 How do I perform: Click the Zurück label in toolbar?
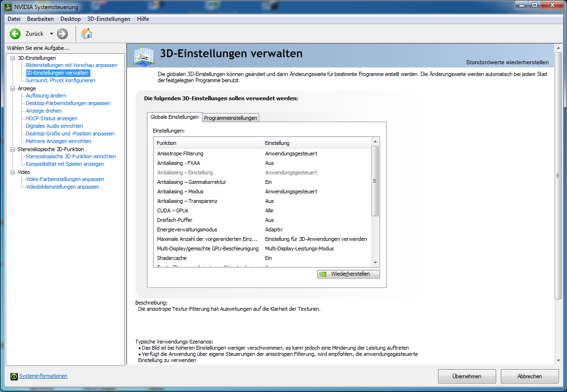click(x=34, y=34)
